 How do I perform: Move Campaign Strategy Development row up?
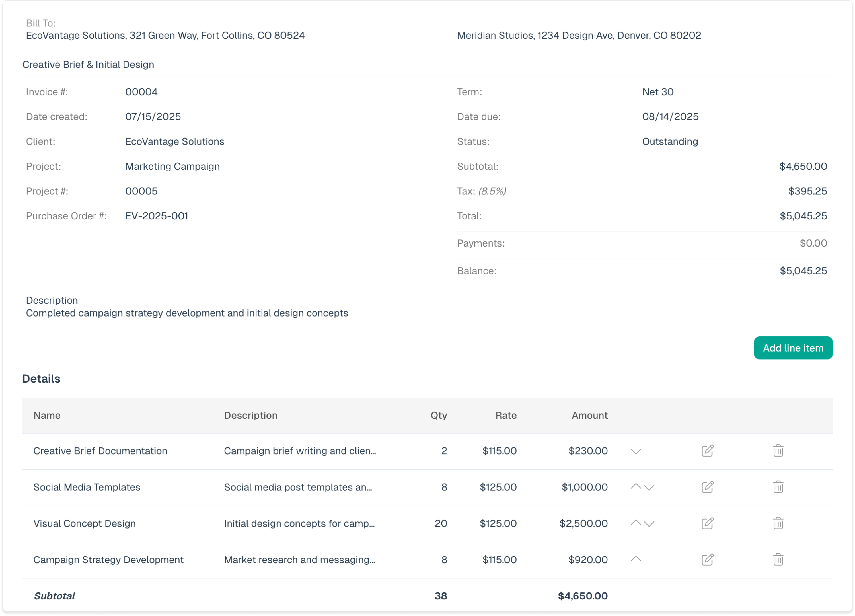coord(636,559)
